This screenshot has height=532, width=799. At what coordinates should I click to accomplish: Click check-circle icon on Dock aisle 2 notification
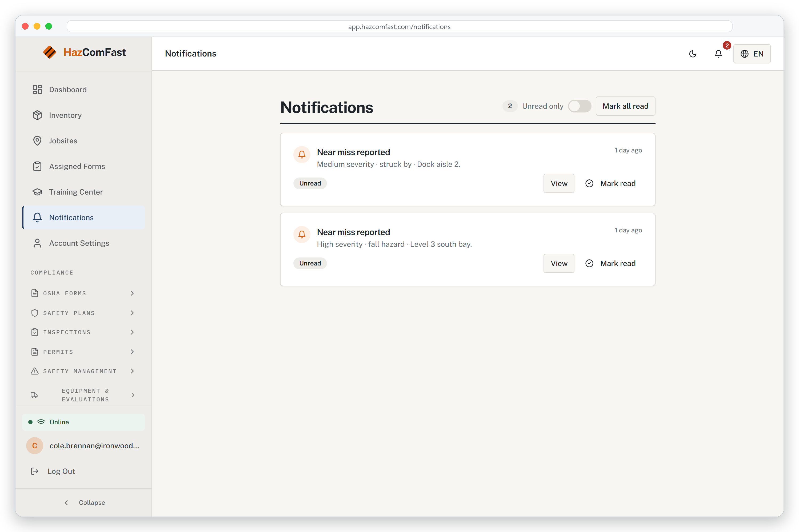pos(589,183)
